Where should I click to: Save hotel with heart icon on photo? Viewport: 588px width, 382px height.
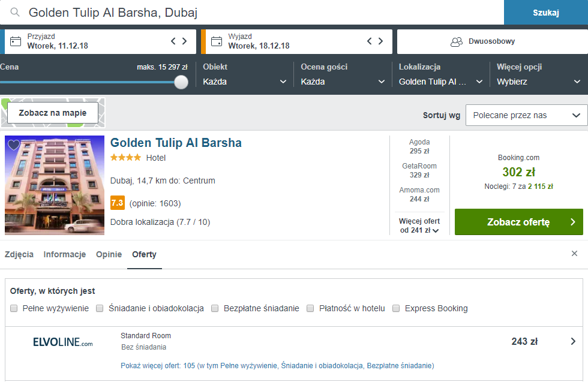tap(14, 145)
